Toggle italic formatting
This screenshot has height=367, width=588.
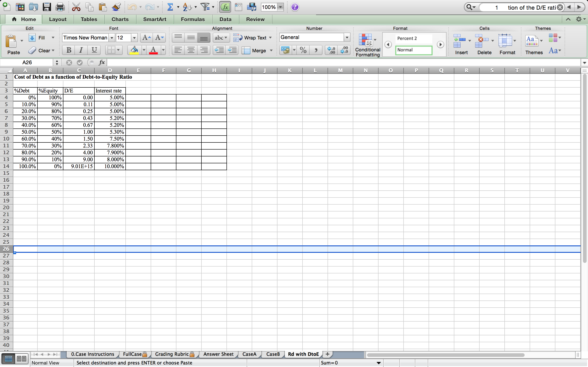tap(81, 50)
